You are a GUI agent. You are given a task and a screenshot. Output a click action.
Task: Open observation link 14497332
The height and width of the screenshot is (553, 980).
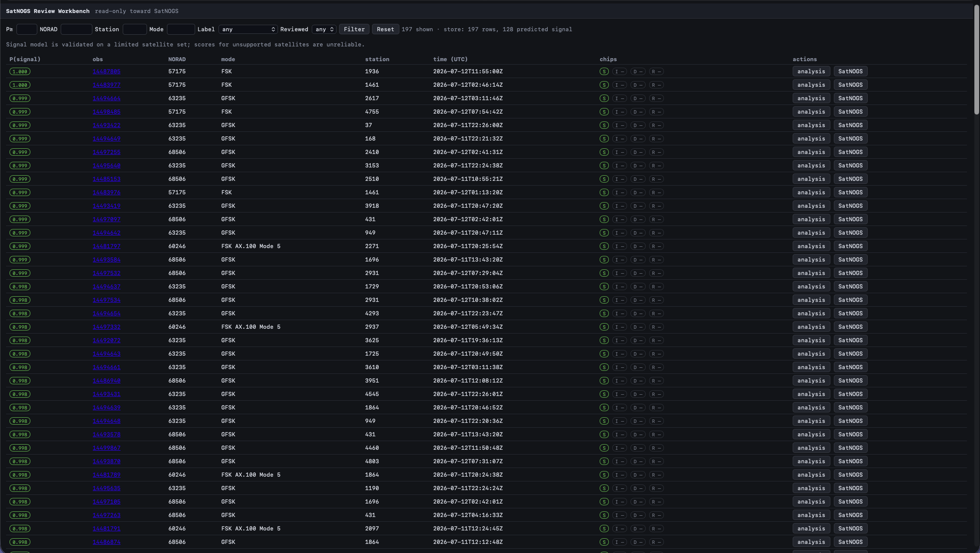(106, 327)
